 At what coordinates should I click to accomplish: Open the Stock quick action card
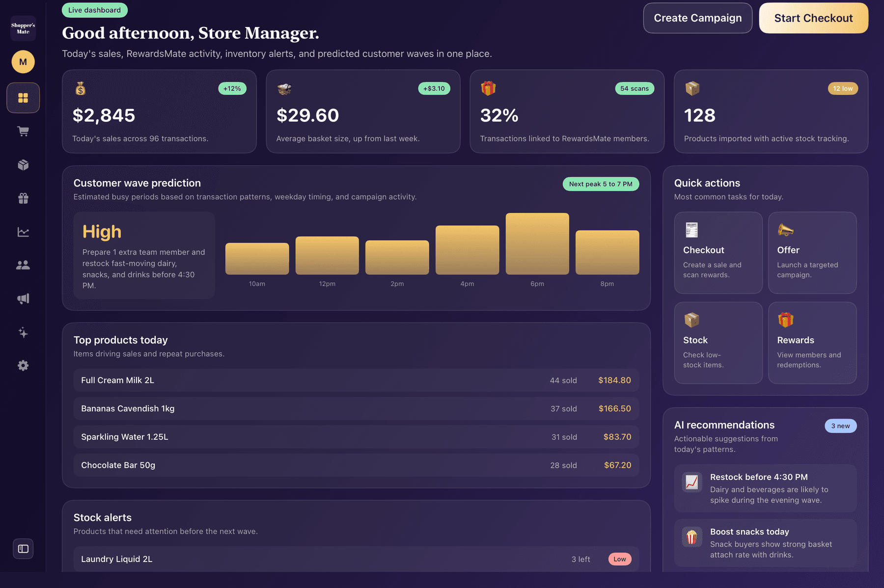pyautogui.click(x=718, y=343)
